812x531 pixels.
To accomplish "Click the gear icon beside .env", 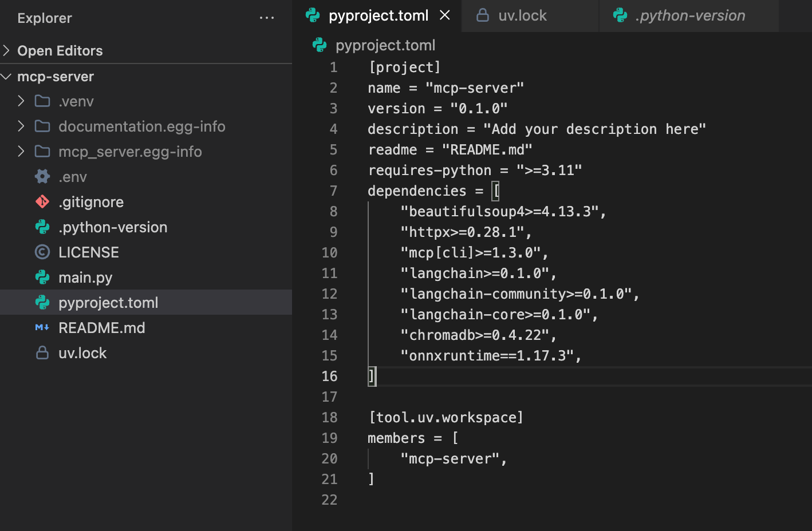I will point(42,176).
